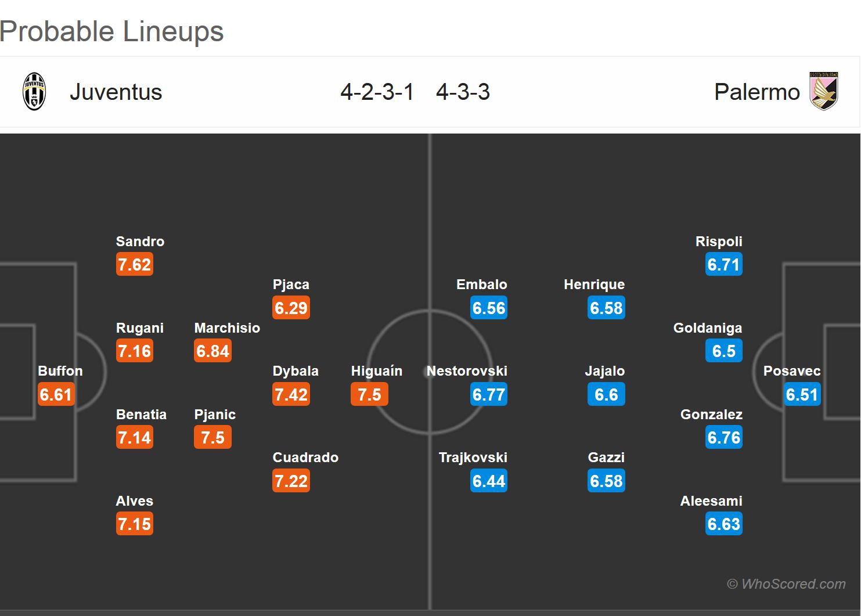Click the WhoScored.com watermark
This screenshot has height=616, width=861.
[x=787, y=583]
